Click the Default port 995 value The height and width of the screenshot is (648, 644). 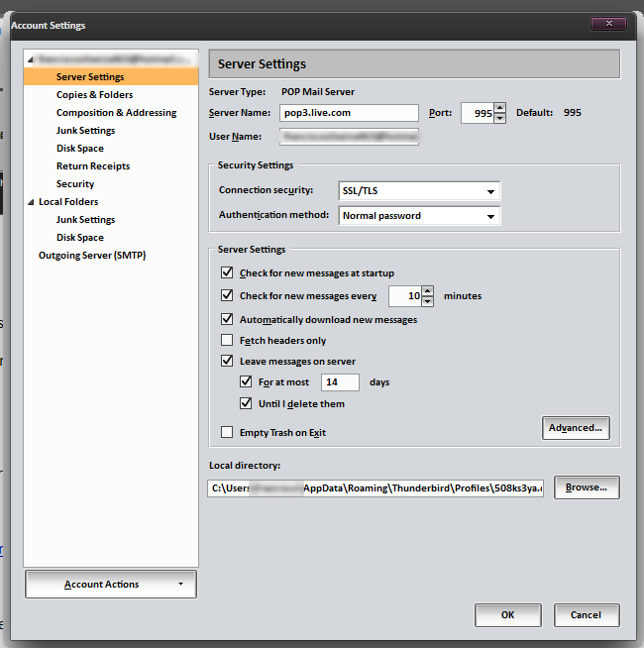572,112
